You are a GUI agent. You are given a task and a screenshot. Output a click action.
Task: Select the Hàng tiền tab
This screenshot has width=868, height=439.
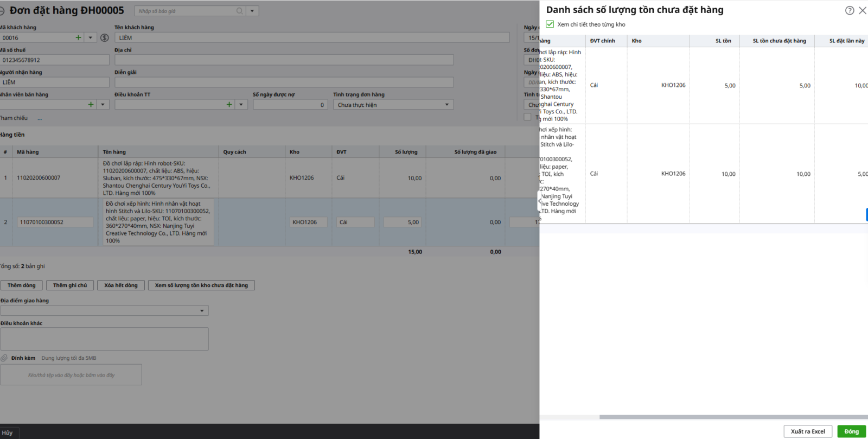point(12,135)
